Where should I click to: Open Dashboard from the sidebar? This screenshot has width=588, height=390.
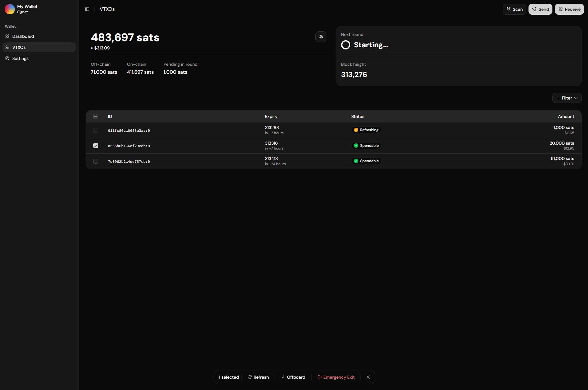[39, 36]
